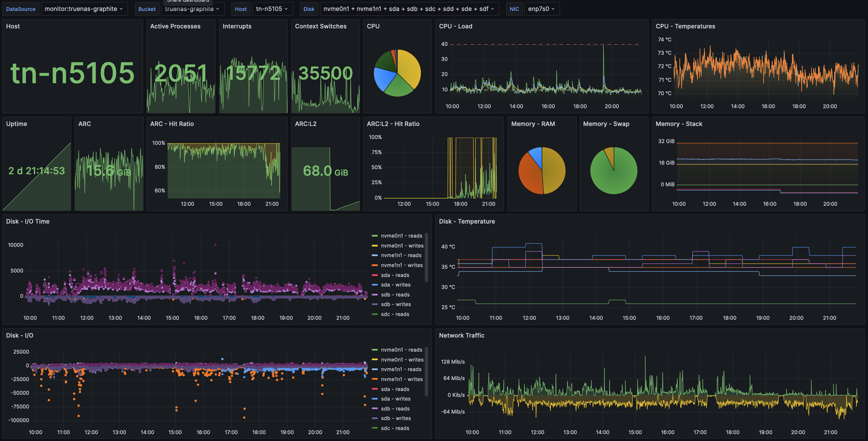Toggle nvme0n1 - reads series in Disk I/O Time legend
868x441 pixels.
tap(401, 236)
